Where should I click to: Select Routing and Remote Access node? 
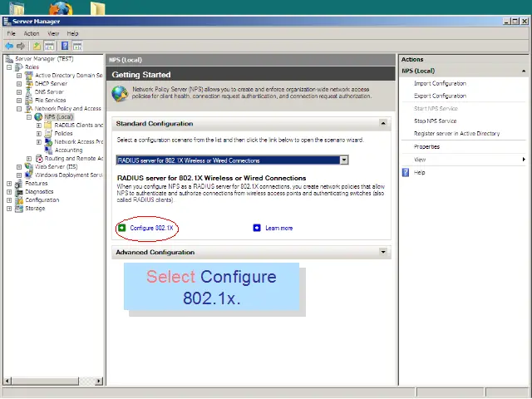(74, 159)
